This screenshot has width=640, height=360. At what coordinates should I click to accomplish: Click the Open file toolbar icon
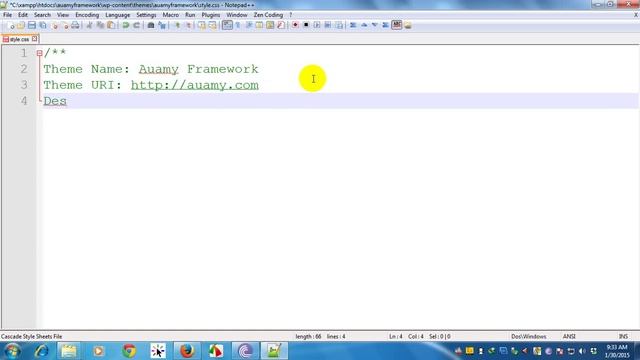pos(21,25)
